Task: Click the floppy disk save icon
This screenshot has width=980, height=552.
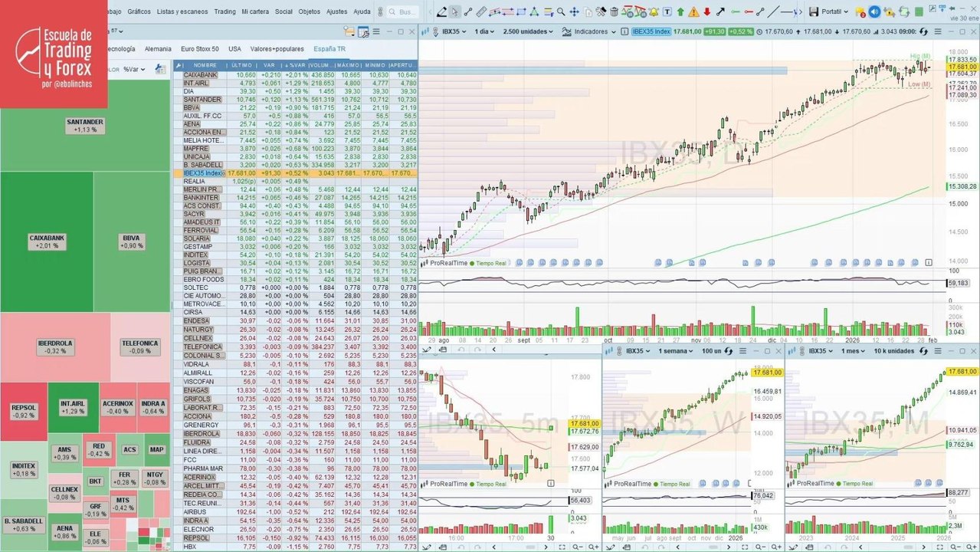Action: [x=813, y=11]
